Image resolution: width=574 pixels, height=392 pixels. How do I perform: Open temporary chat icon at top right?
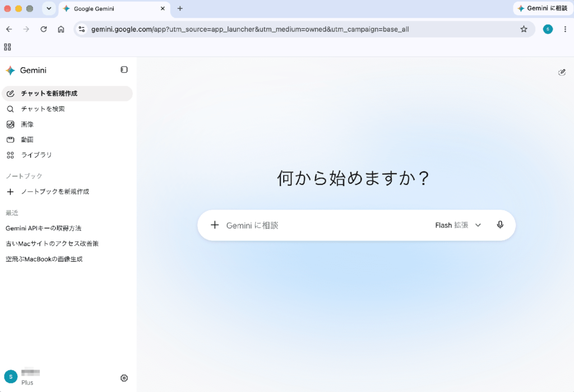point(562,72)
